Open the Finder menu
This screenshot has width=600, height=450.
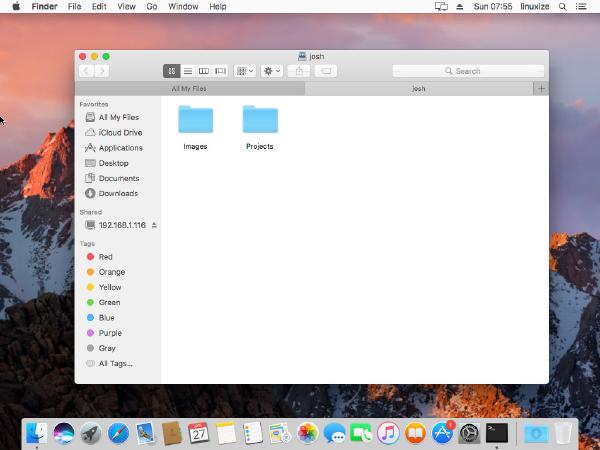44,7
